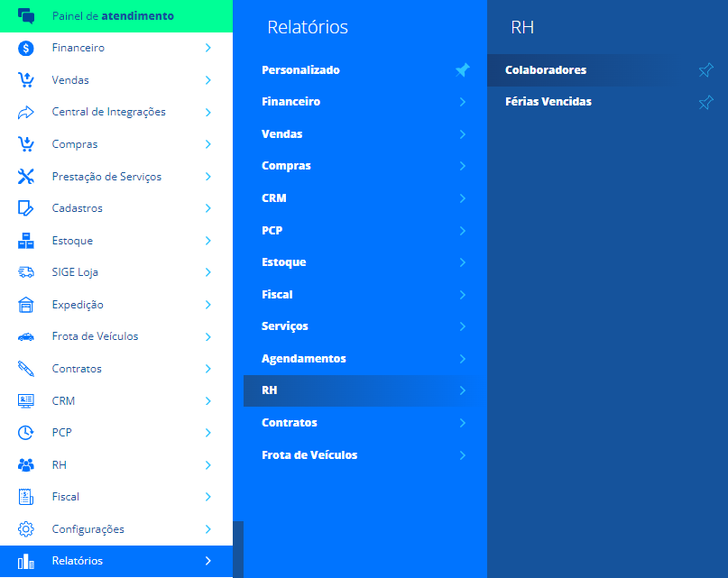Click the PCP clock icon in sidebar
The image size is (728, 578).
(x=26, y=433)
